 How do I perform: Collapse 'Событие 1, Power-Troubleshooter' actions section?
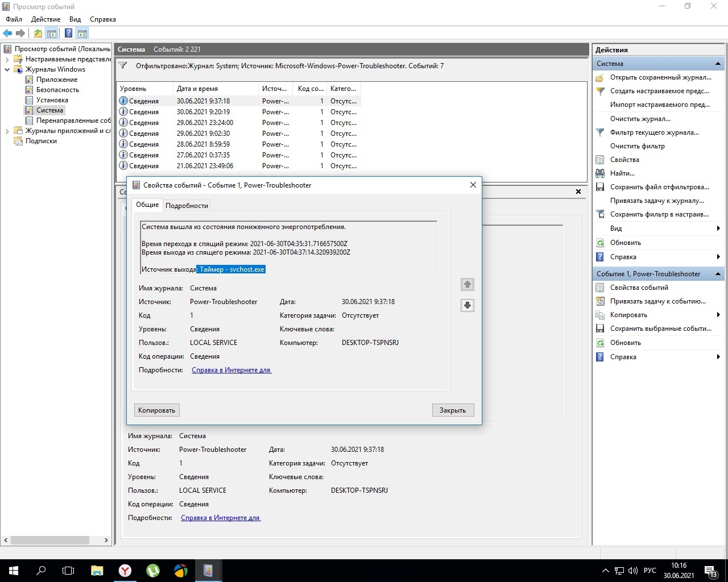coord(718,274)
